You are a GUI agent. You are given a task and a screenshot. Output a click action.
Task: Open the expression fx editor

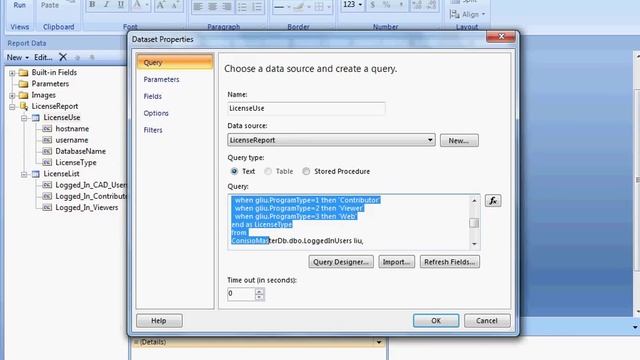[493, 200]
